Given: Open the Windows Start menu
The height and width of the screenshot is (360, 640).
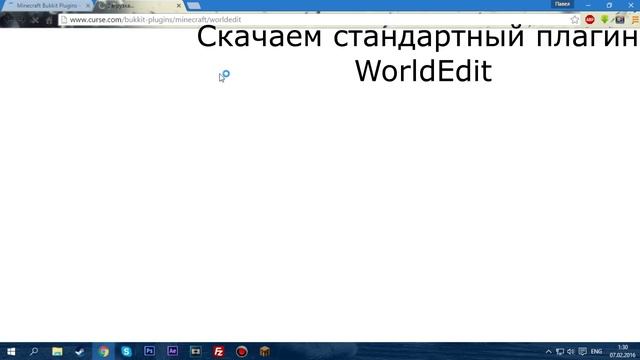Looking at the screenshot, I should click(x=11, y=351).
